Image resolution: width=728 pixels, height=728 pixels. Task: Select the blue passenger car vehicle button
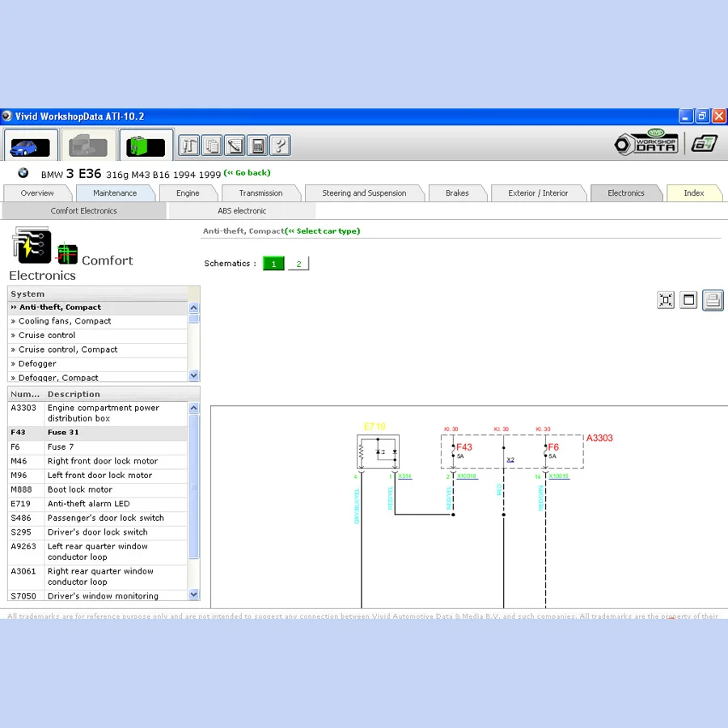[31, 146]
